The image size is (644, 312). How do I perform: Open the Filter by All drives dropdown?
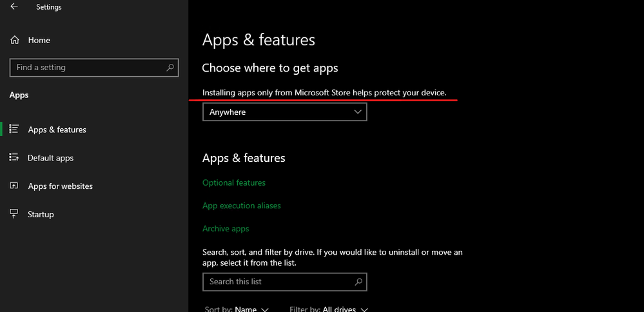pyautogui.click(x=329, y=309)
